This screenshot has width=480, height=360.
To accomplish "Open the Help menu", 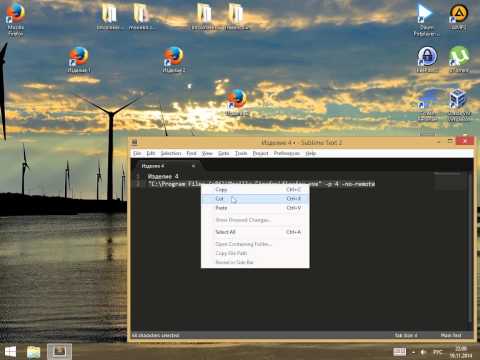I will (x=310, y=153).
